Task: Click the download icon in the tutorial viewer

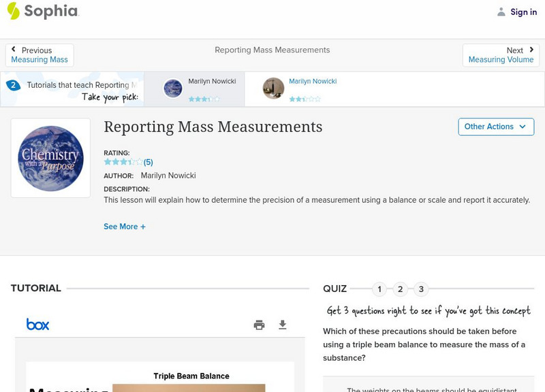Action: [x=283, y=325]
